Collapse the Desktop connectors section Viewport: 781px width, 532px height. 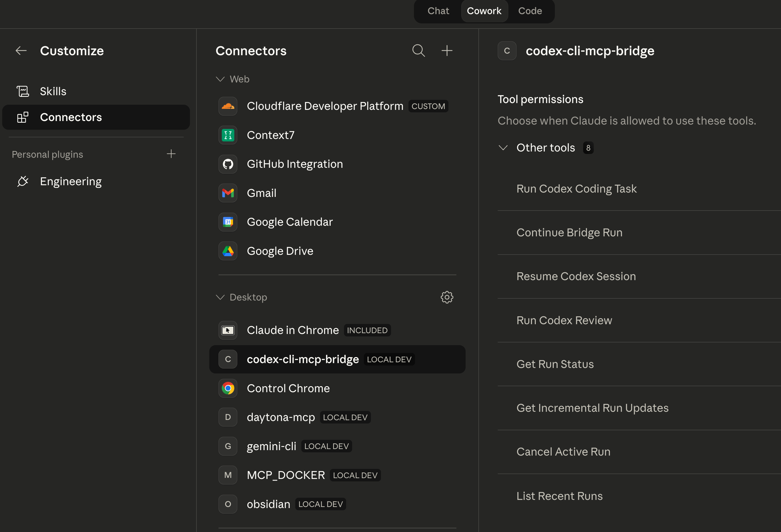tap(220, 297)
